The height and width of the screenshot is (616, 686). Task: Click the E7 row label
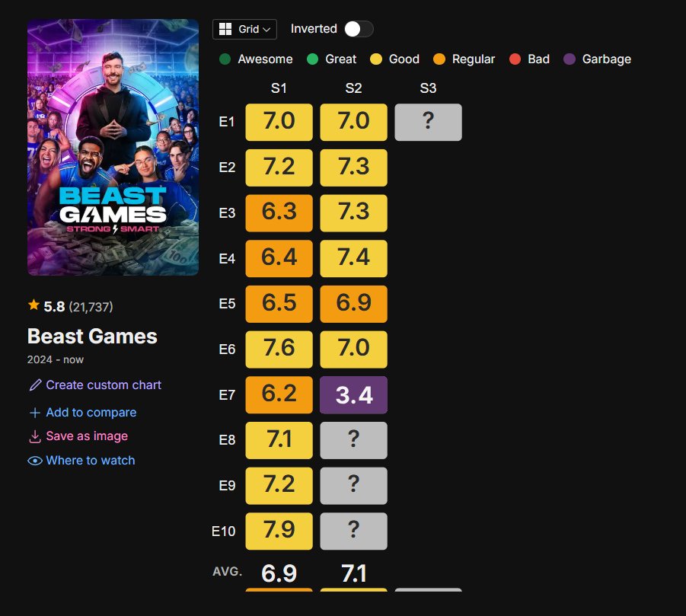point(227,395)
